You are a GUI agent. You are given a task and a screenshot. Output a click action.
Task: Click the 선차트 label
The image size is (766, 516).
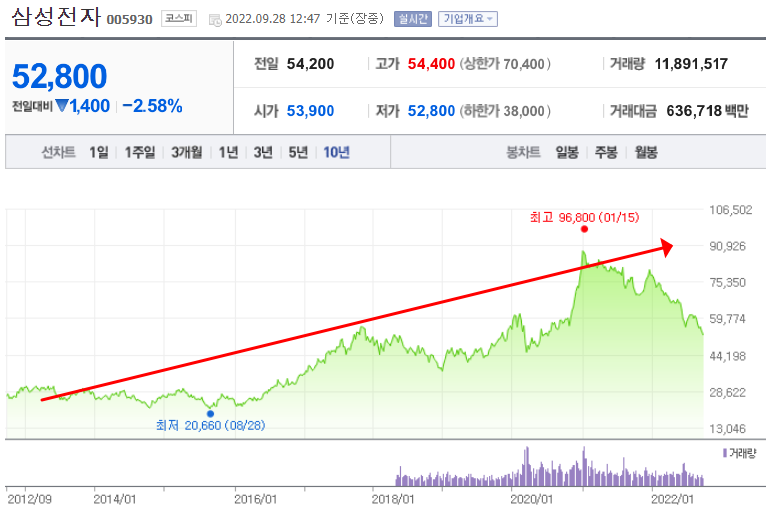[59, 152]
